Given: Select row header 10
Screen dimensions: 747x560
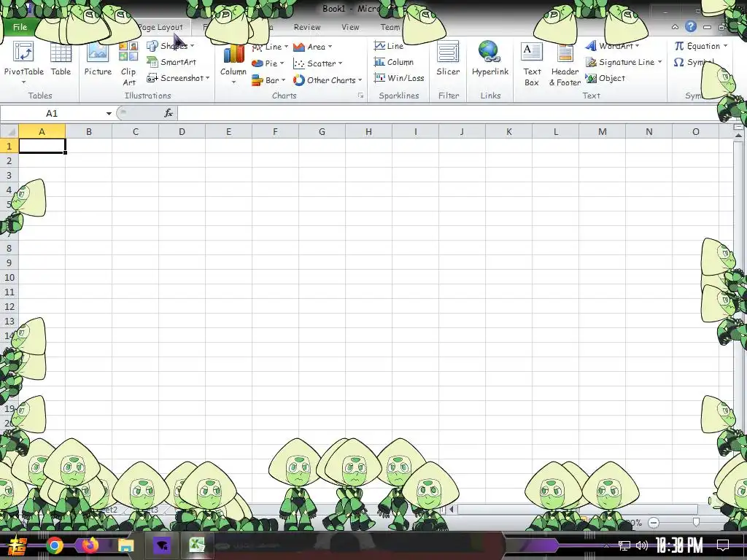Looking at the screenshot, I should 9,277.
